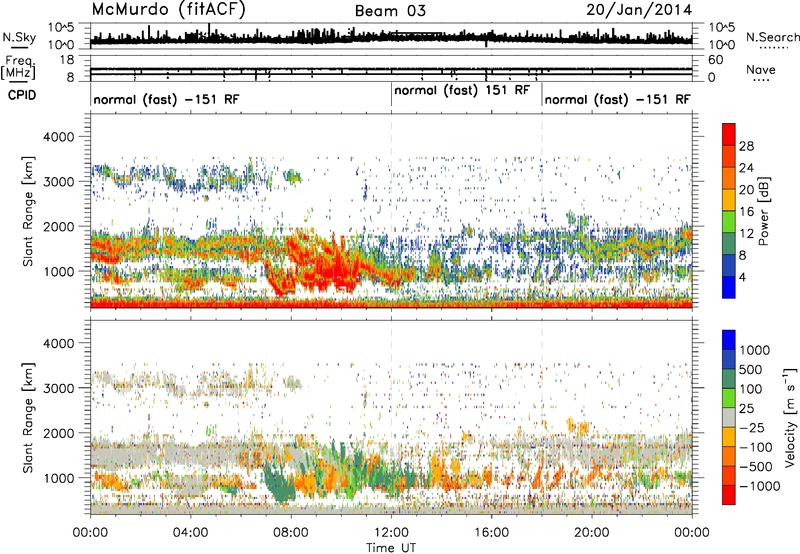Click the 'normal (fast) 151 RF' label
The height and width of the screenshot is (554, 800).
coord(462,90)
